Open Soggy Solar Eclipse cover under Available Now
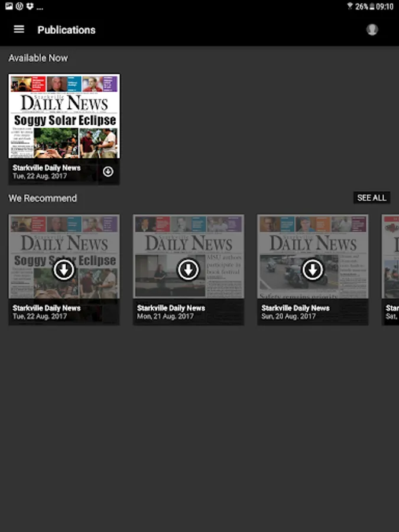 (64, 116)
